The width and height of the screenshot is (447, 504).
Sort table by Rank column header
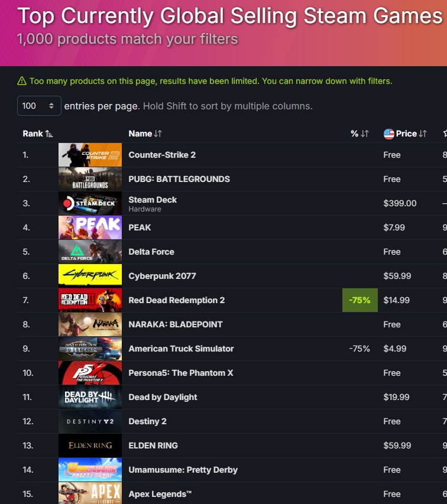[x=38, y=134]
